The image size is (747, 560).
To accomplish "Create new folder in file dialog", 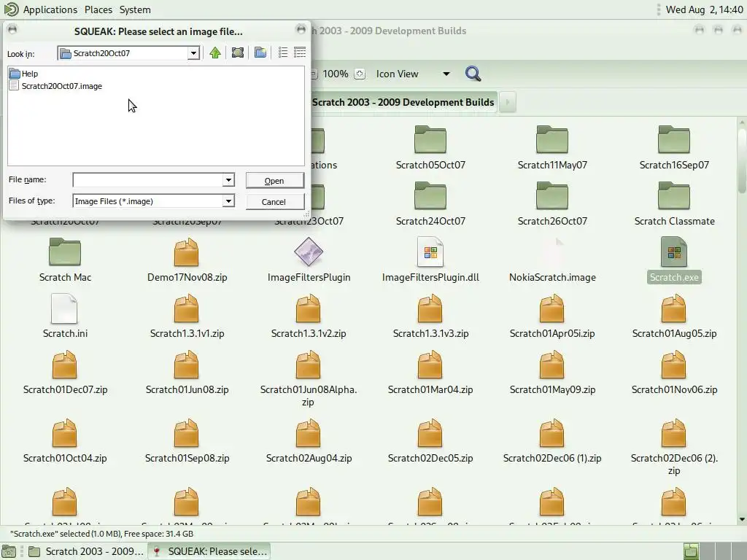I will click(260, 52).
